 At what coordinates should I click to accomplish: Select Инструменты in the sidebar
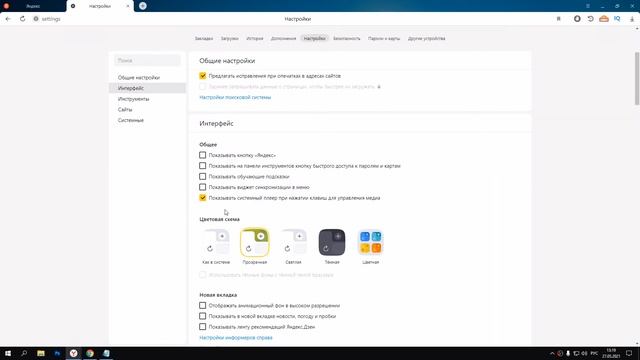(x=133, y=99)
